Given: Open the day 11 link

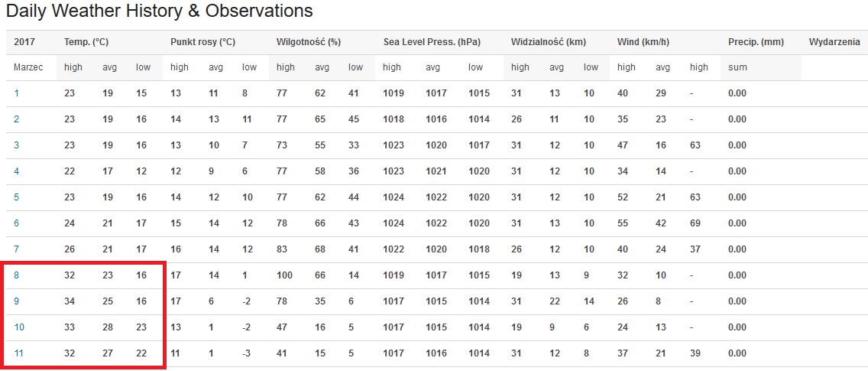Looking at the screenshot, I should (x=19, y=353).
